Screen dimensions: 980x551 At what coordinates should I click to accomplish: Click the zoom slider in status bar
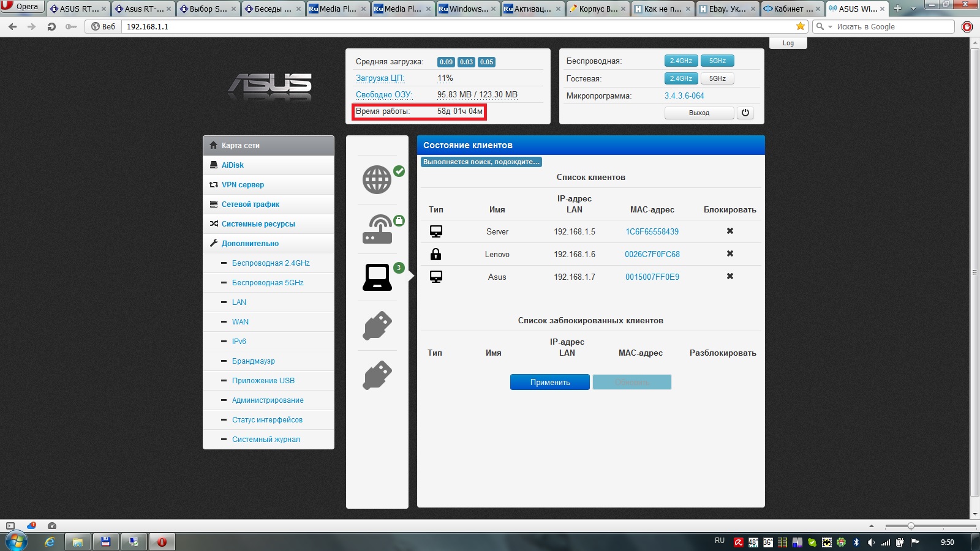coord(911,526)
